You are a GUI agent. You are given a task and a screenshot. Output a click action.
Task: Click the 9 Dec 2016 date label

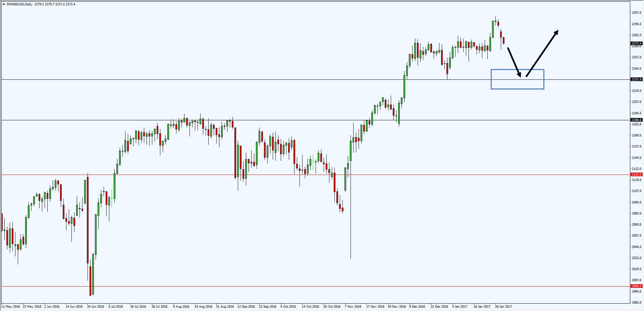click(417, 307)
